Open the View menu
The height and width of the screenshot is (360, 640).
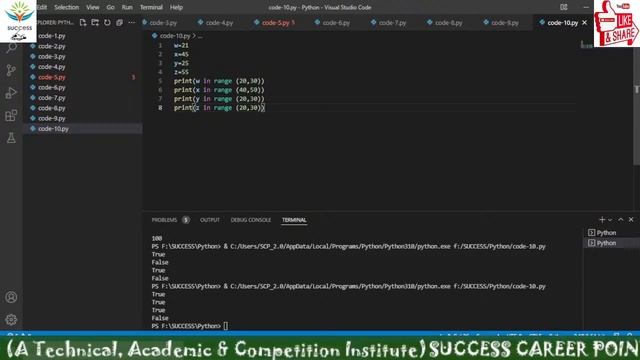click(x=93, y=7)
